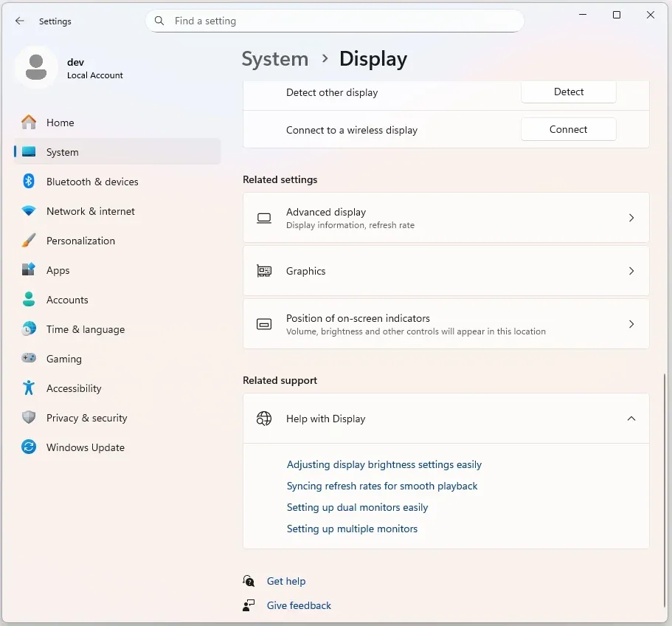The width and height of the screenshot is (672, 626).
Task: Open Advanced display using its chevron
Action: click(x=631, y=218)
